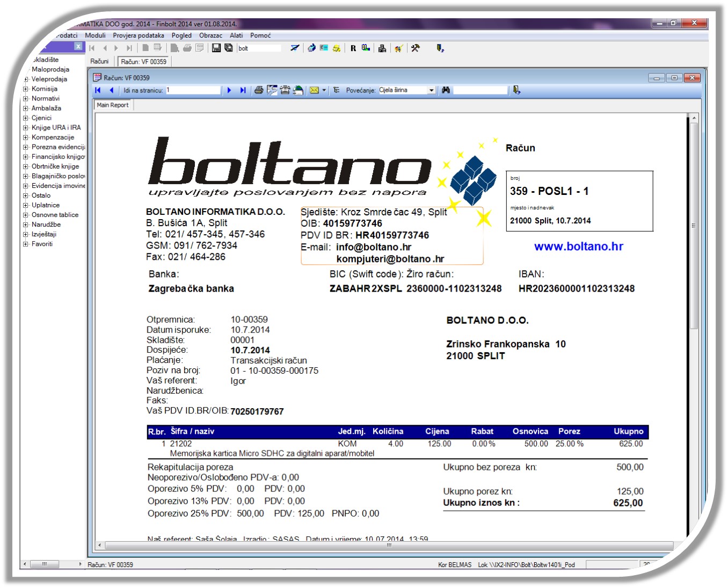Viewport: 728px width, 588px height.
Task: Go to next report page arrow
Action: pyautogui.click(x=229, y=90)
